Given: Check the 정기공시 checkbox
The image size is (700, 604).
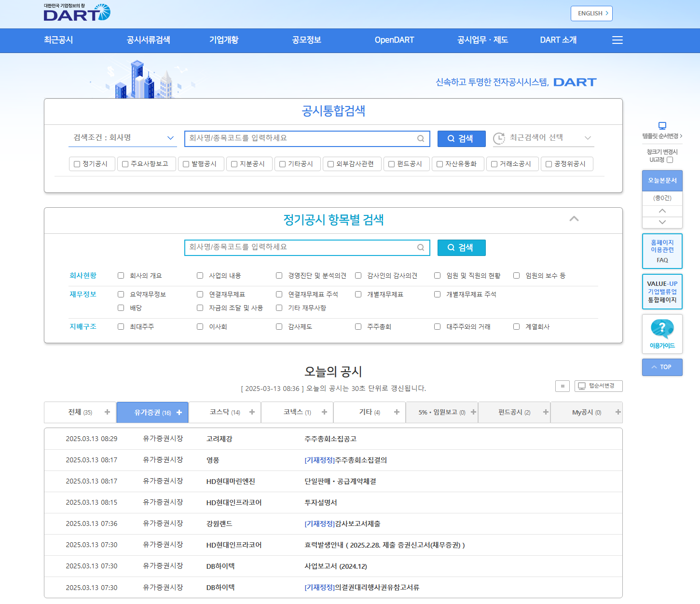Looking at the screenshot, I should pyautogui.click(x=77, y=164).
